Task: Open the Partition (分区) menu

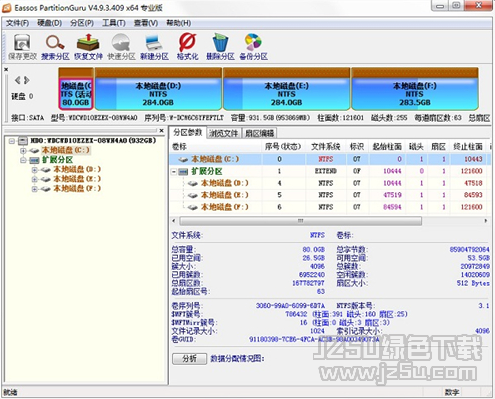Action: 82,23
